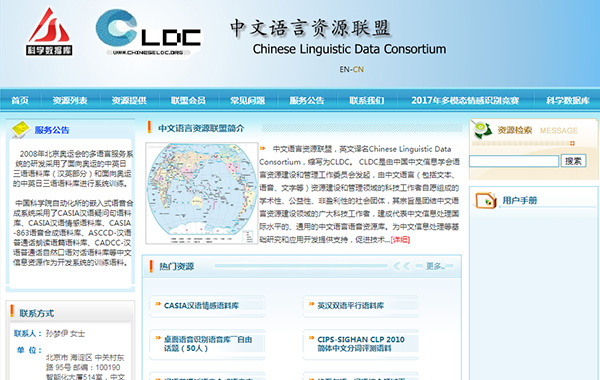Image resolution: width=600 pixels, height=380 pixels.
Task: Open the 资源提供 menu item
Action: click(x=129, y=100)
